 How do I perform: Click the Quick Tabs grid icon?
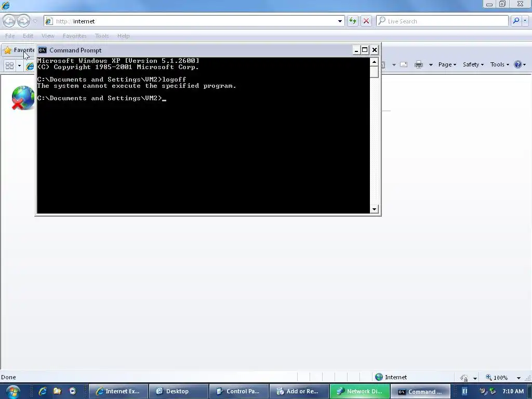point(9,65)
